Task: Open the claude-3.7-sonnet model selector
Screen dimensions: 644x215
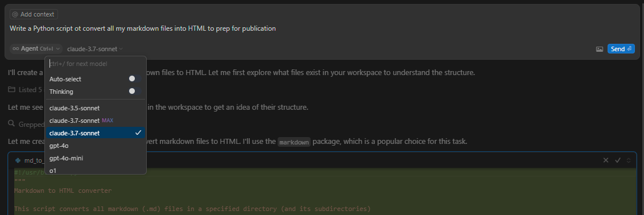Action: tap(95, 49)
